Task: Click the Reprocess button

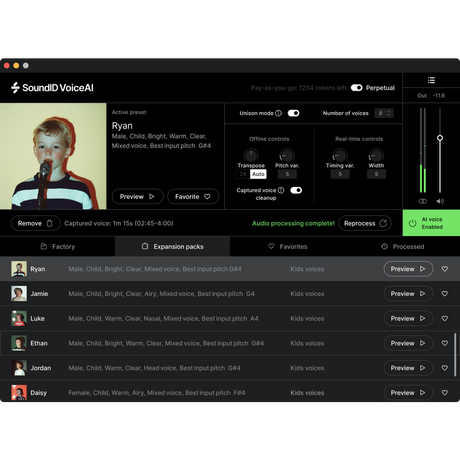Action: tap(365, 223)
